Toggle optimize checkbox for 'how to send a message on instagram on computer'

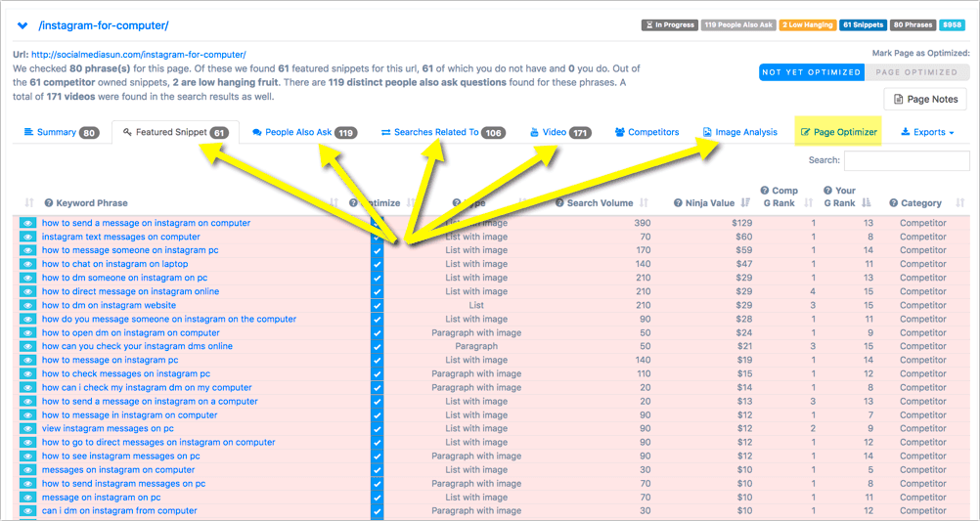click(x=377, y=224)
